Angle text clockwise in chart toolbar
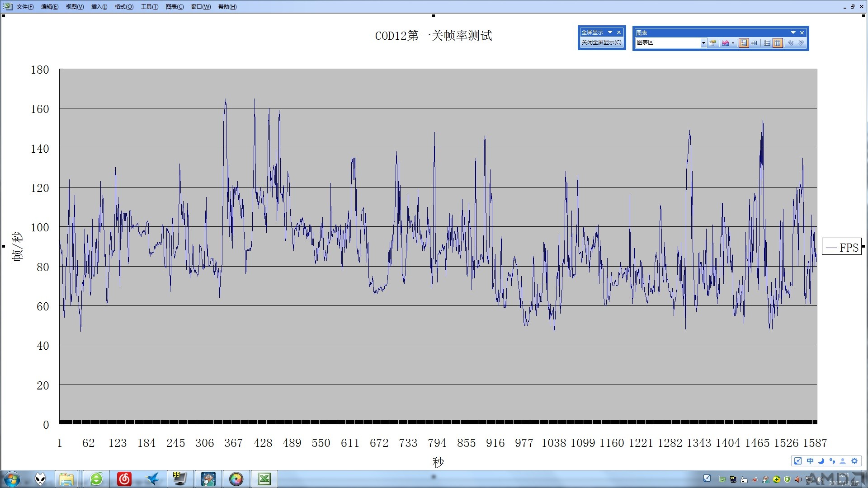Viewport: 868px width, 488px height. coord(791,43)
